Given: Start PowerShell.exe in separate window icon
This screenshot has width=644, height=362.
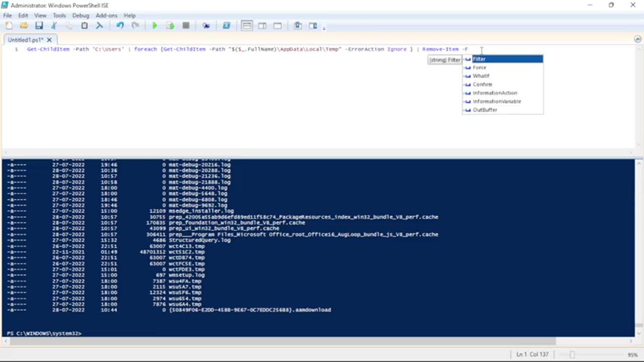Looking at the screenshot, I should 226,26.
